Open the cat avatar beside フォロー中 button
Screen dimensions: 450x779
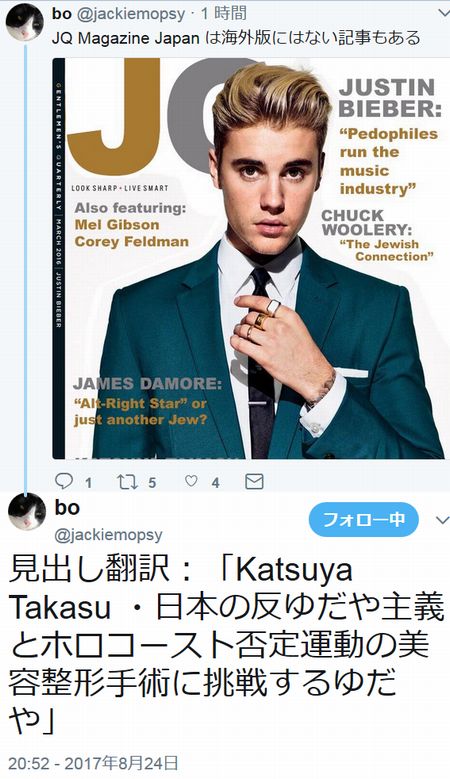point(27,512)
